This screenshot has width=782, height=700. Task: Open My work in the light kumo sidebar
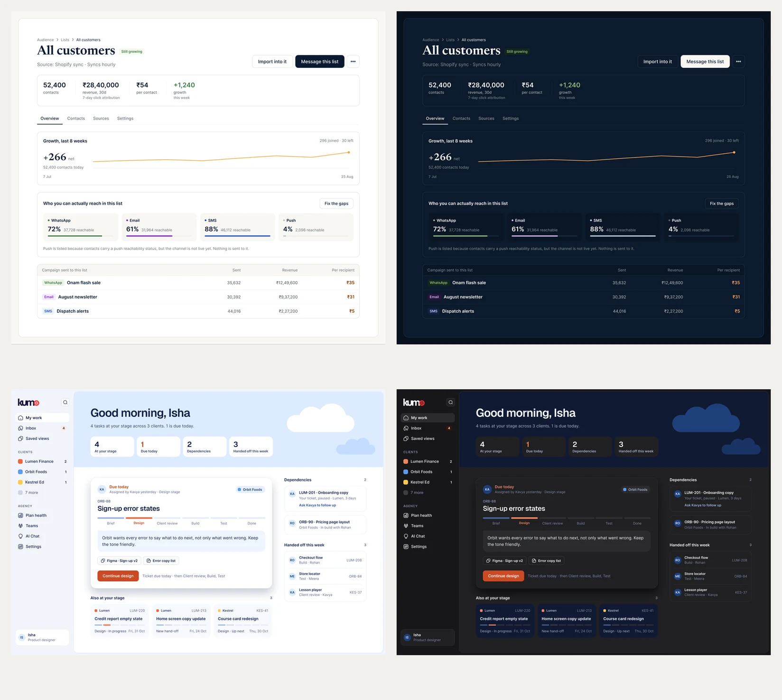click(x=42, y=418)
